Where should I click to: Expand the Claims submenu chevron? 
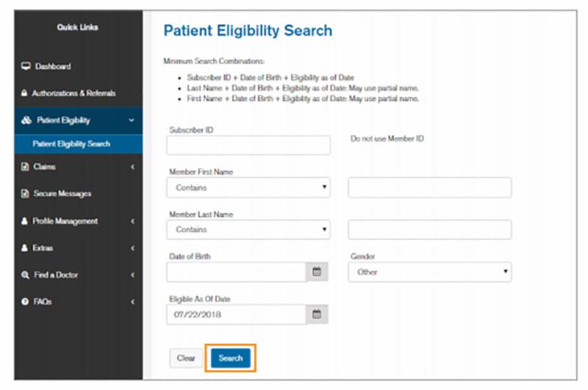pos(132,167)
